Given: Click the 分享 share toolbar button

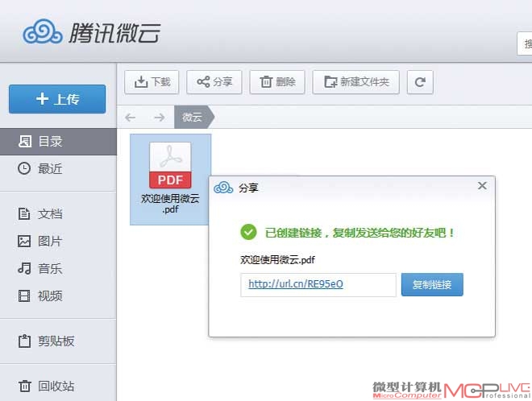Looking at the screenshot, I should (x=214, y=82).
